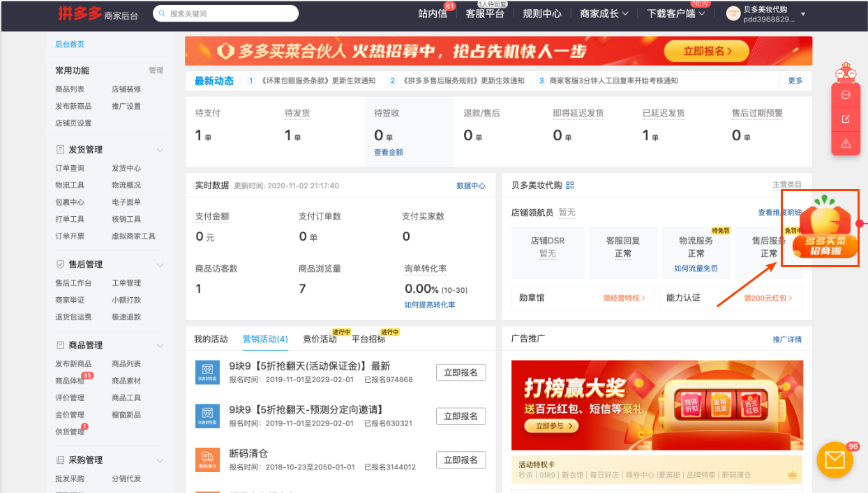Open the yellow mail envelope icon
This screenshot has width=868, height=493.
[835, 460]
